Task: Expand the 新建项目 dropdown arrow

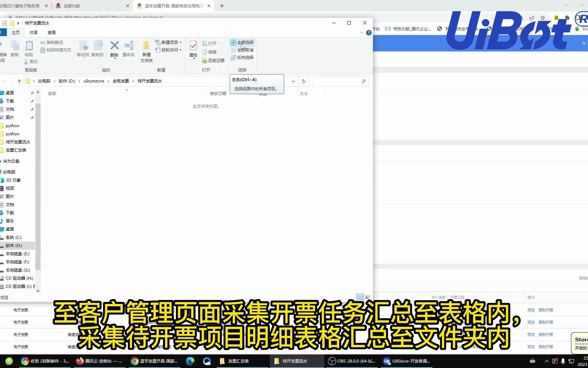Action: (181, 42)
